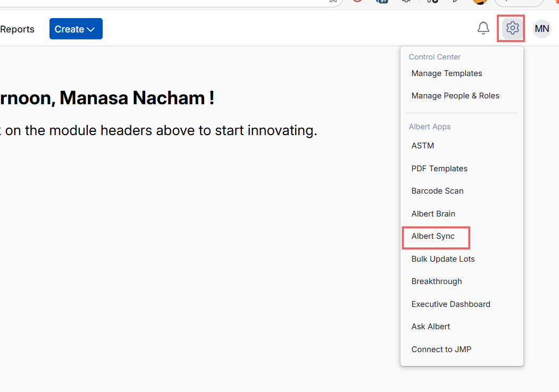Select Albert Sync menu item
This screenshot has width=559, height=392.
point(433,236)
